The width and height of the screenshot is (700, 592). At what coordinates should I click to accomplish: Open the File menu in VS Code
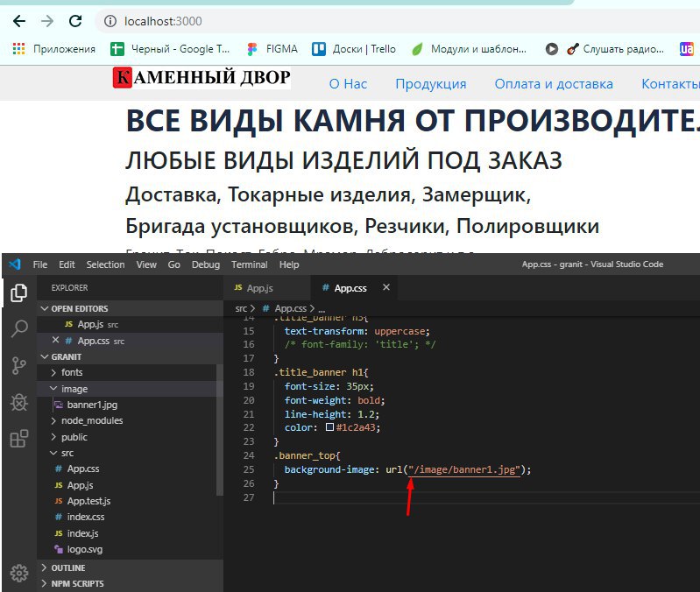click(40, 264)
